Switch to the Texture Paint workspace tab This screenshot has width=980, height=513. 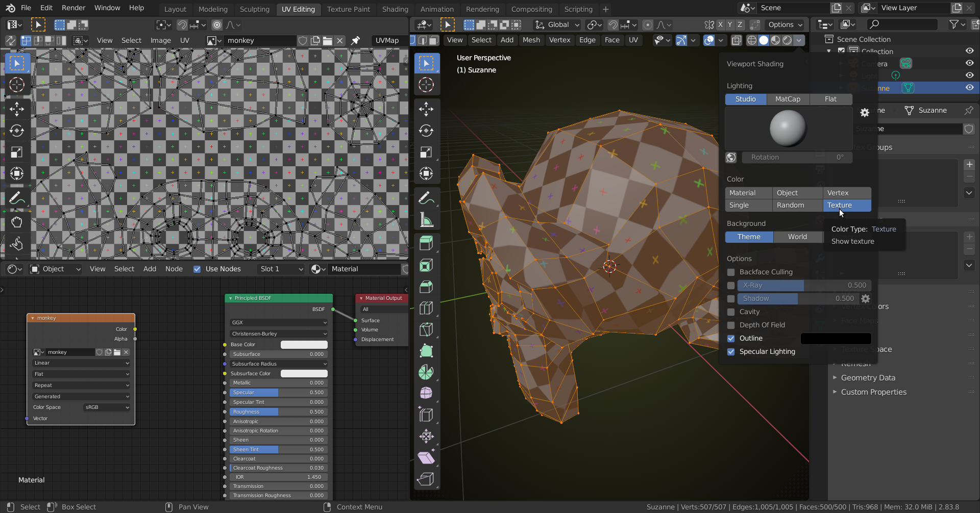point(348,9)
